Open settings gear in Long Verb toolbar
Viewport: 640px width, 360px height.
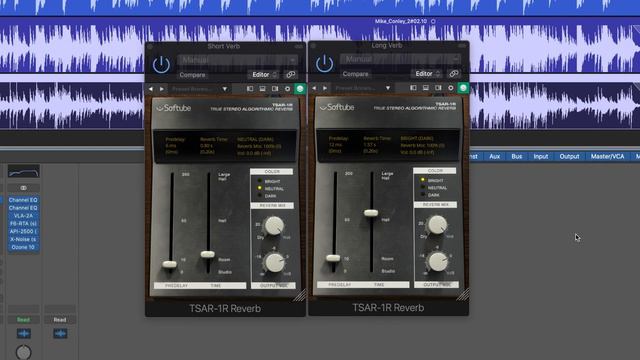(451, 88)
